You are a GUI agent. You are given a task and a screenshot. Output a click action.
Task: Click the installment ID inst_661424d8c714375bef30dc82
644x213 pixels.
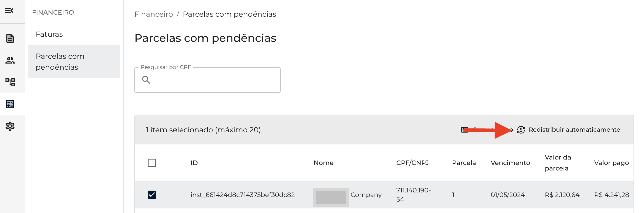tap(242, 195)
